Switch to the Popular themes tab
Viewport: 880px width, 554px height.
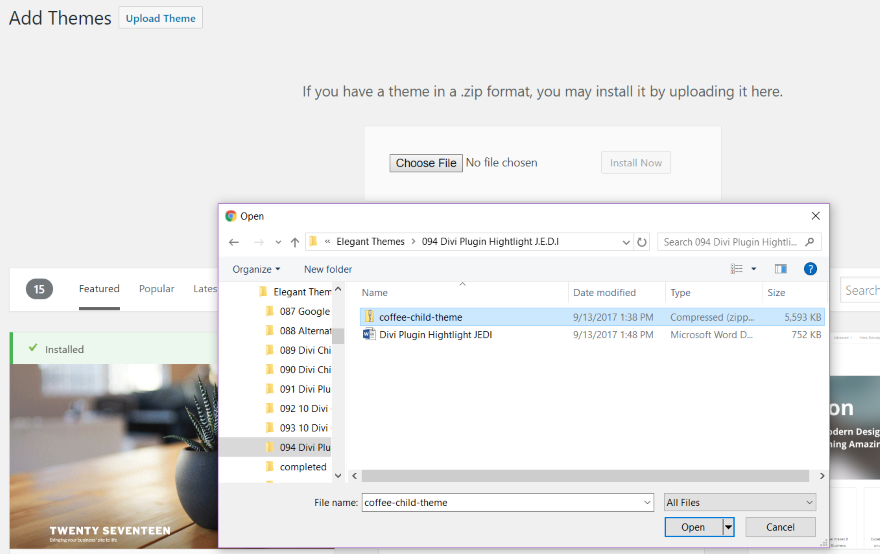pyautogui.click(x=156, y=289)
